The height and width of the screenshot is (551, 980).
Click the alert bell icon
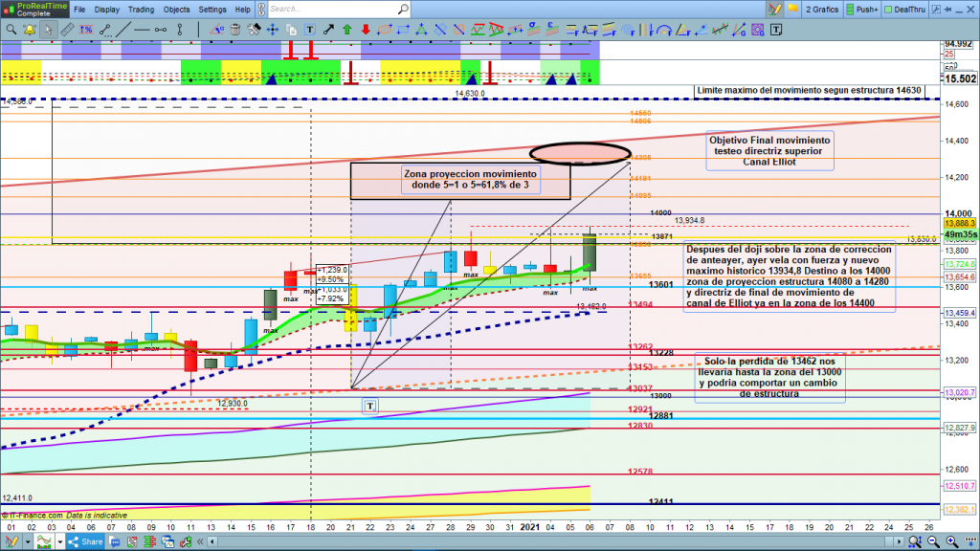click(x=30, y=29)
